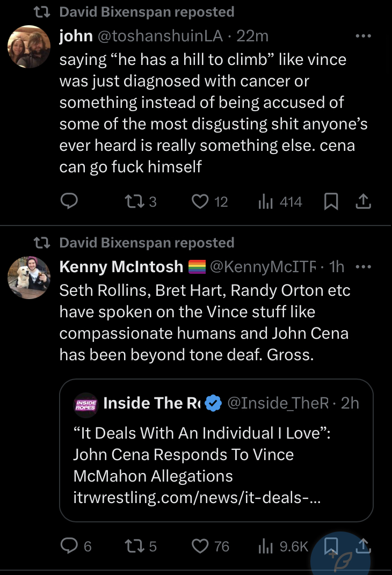Open the Inside The Ropes logo avatar
The height and width of the screenshot is (575, 392).
pos(84,403)
